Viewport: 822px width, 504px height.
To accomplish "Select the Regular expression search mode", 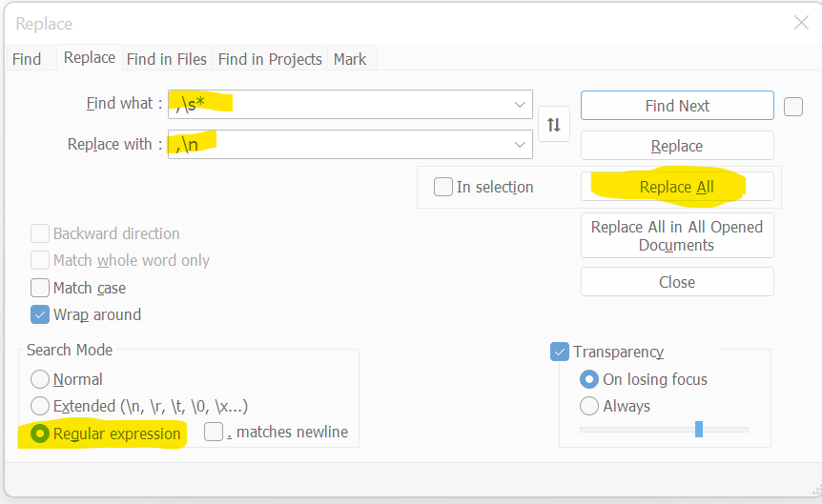I will point(40,433).
